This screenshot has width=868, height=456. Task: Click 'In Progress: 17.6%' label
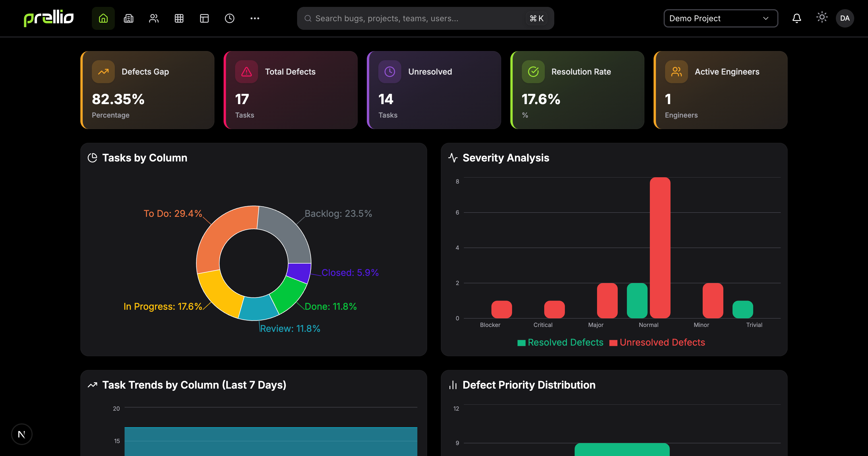click(163, 306)
